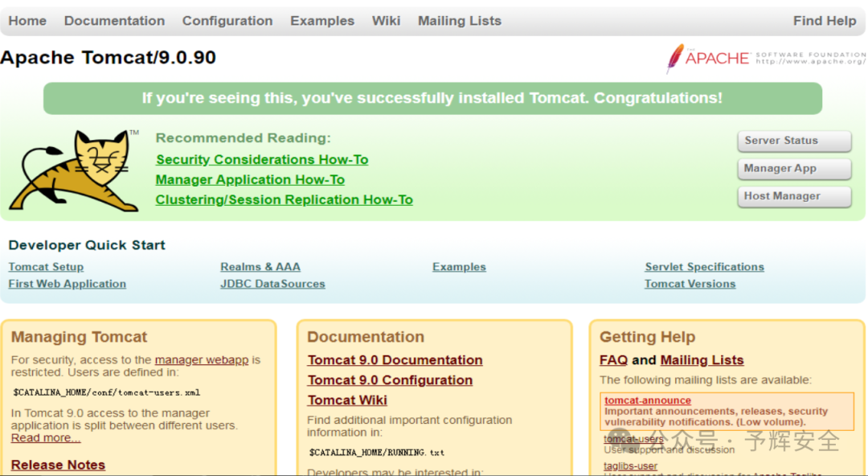This screenshot has height=476, width=868.
Task: Open the tomcat-announce mailing list link
Action: click(648, 400)
